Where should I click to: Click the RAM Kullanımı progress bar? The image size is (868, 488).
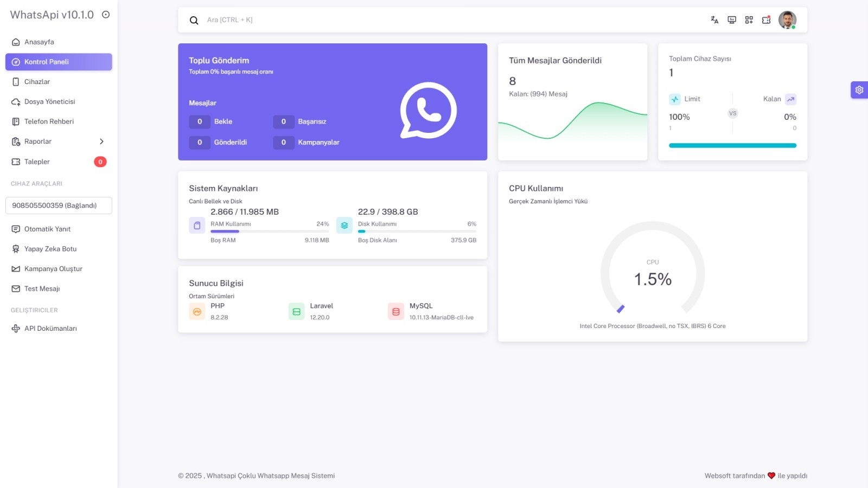point(270,232)
